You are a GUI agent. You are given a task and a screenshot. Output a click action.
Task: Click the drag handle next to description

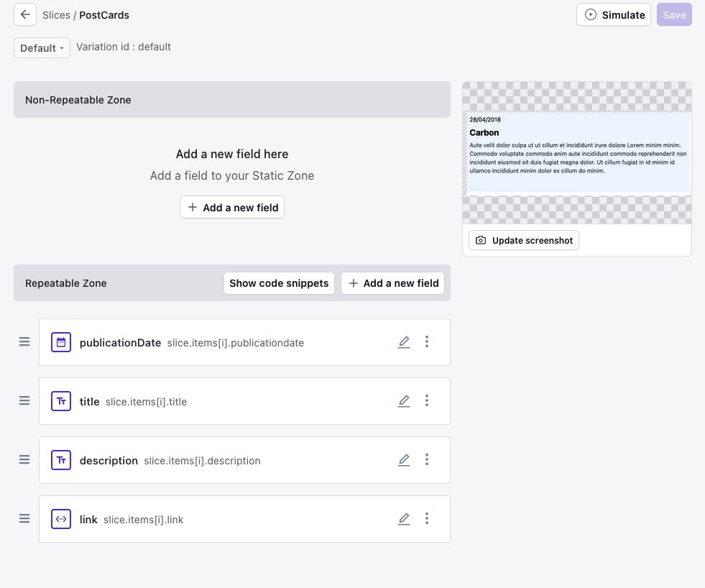click(x=24, y=459)
